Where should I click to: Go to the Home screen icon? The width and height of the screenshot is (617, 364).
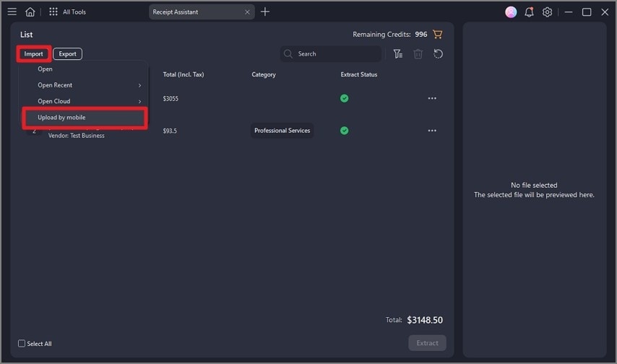pos(30,12)
